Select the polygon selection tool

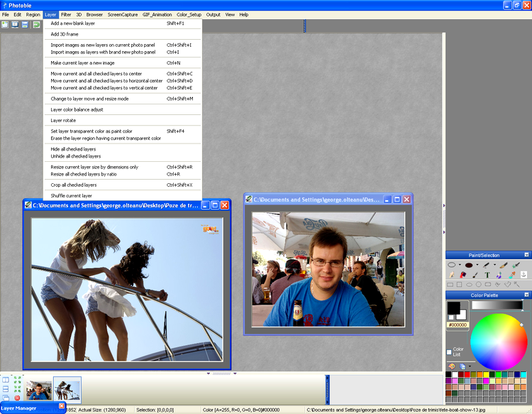[507, 285]
